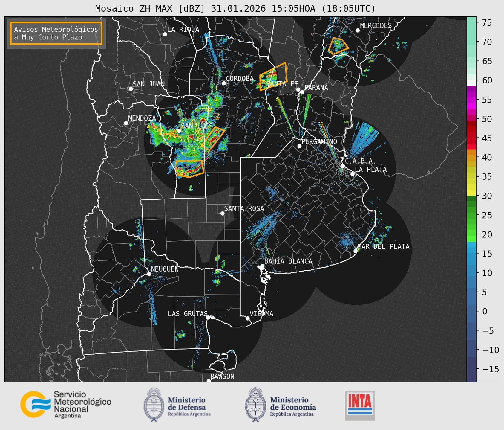The image size is (504, 430).
Task: Click the BAHÍA BLANCA city label
Action: coord(288,261)
